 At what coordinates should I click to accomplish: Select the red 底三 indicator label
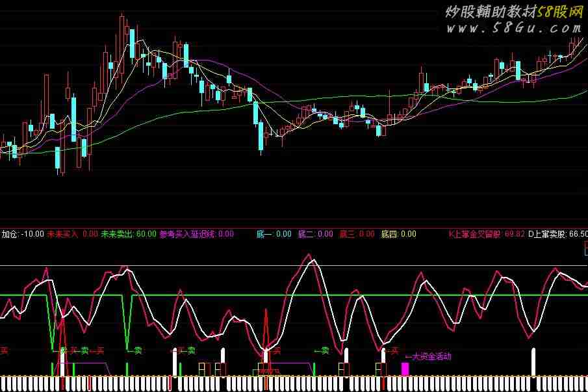click(x=347, y=234)
